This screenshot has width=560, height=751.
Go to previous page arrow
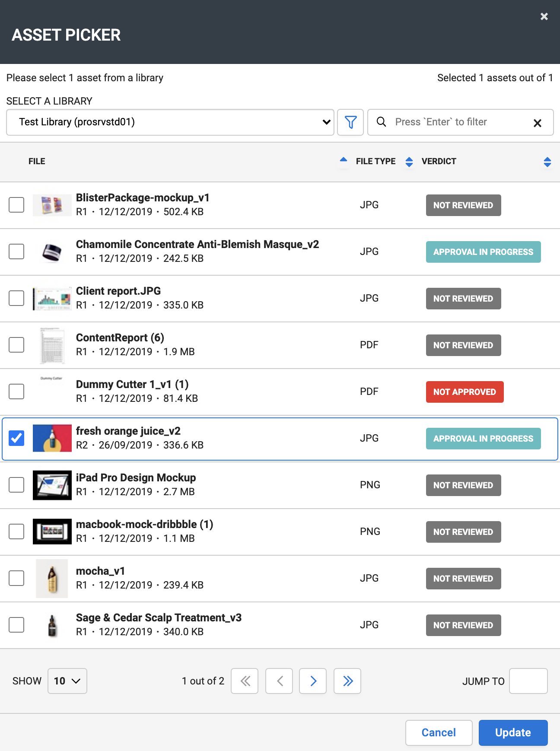coord(279,681)
